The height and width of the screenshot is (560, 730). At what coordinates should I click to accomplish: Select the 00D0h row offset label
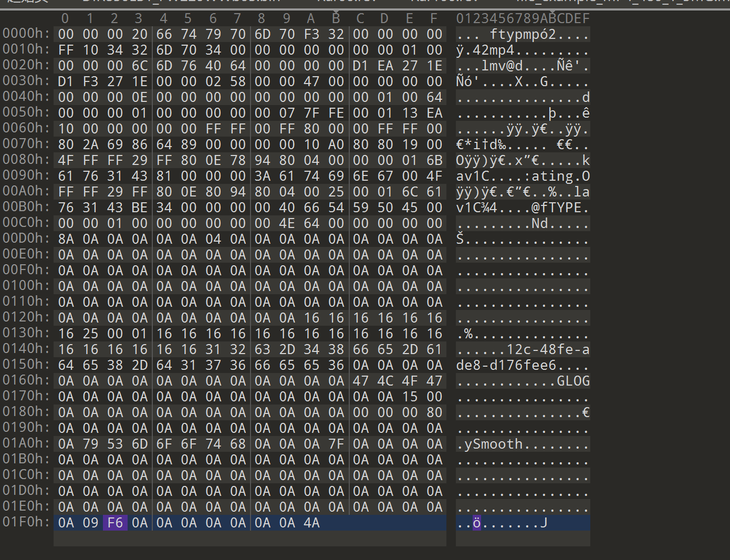tap(26, 238)
